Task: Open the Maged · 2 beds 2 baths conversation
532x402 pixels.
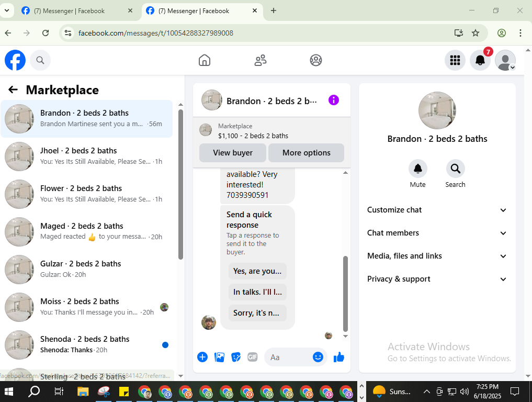Action: pos(87,231)
